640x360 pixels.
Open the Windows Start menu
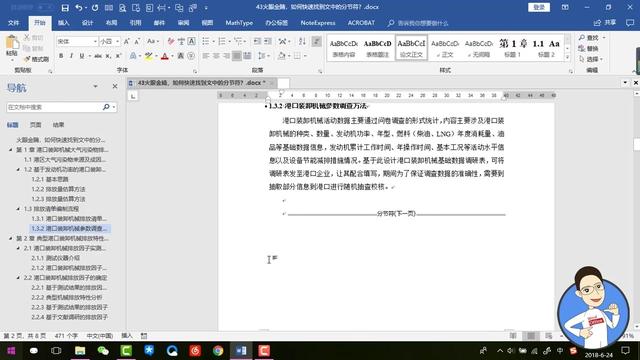[11, 351]
